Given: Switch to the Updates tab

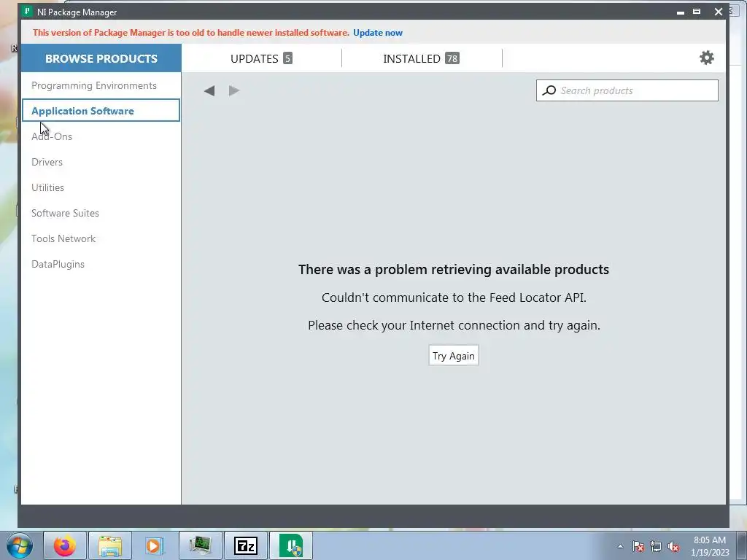Looking at the screenshot, I should click(x=261, y=58).
